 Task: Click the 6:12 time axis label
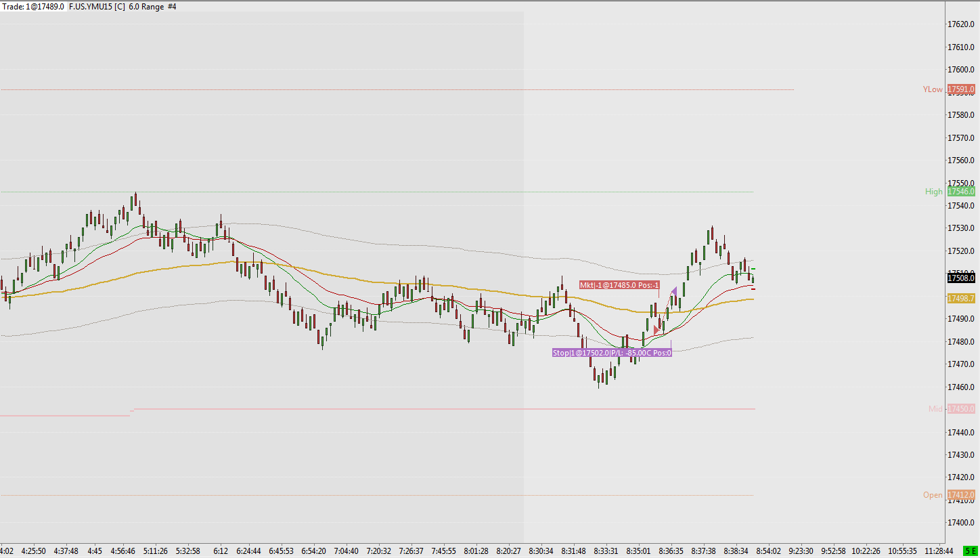click(x=221, y=551)
